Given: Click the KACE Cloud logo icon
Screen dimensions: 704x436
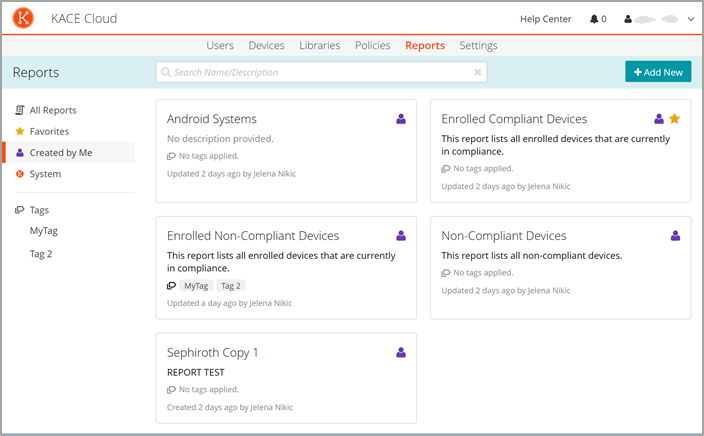Looking at the screenshot, I should [26, 18].
